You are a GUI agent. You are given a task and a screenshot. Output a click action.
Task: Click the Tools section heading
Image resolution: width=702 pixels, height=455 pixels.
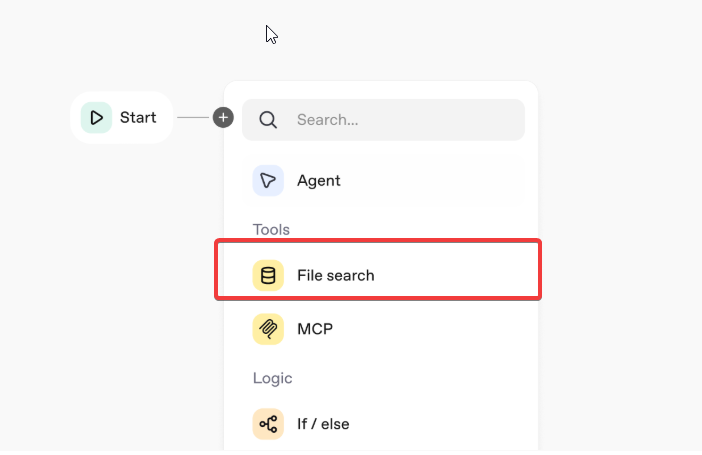pyautogui.click(x=271, y=230)
